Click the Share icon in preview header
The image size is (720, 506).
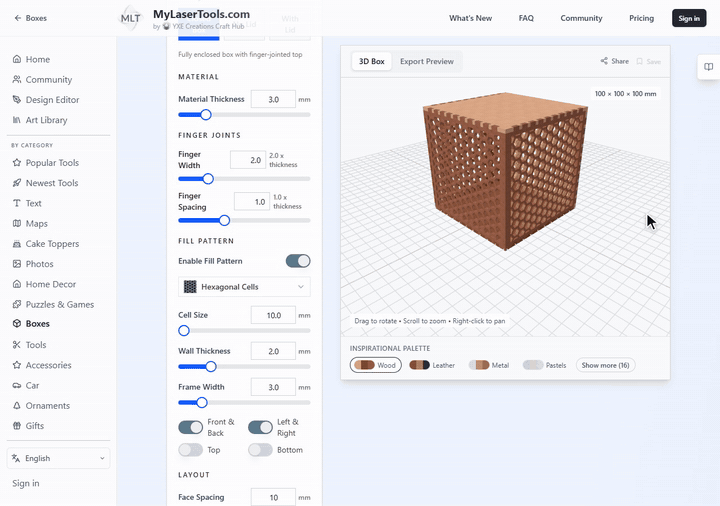(604, 61)
